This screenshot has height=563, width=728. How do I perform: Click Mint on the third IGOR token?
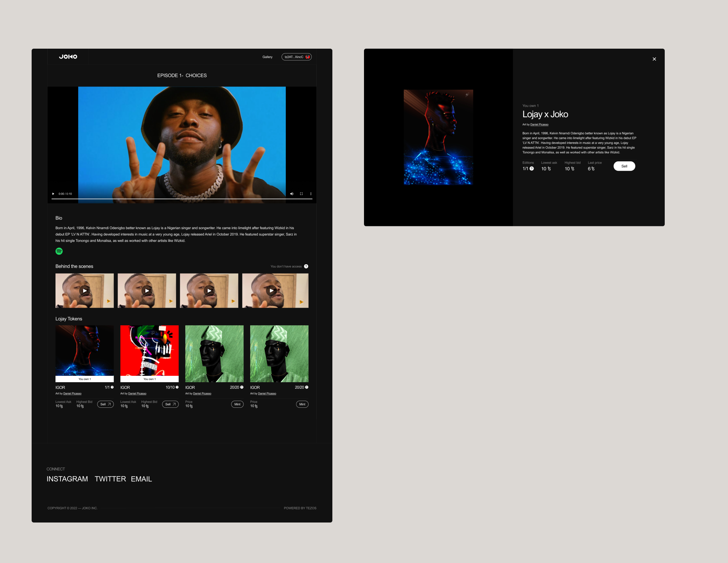coord(237,404)
